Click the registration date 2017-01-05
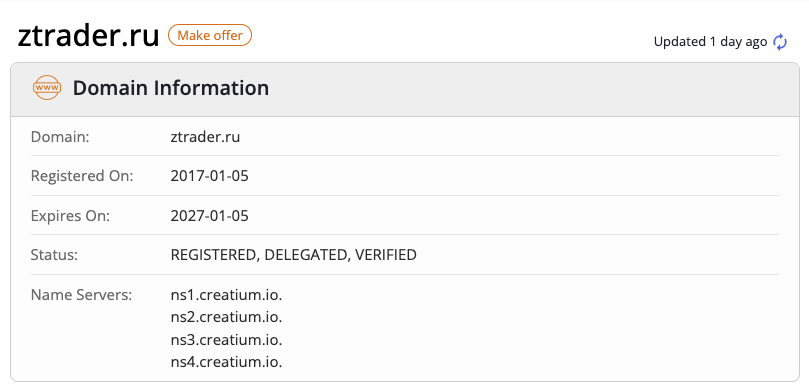The width and height of the screenshot is (809, 392). (209, 176)
